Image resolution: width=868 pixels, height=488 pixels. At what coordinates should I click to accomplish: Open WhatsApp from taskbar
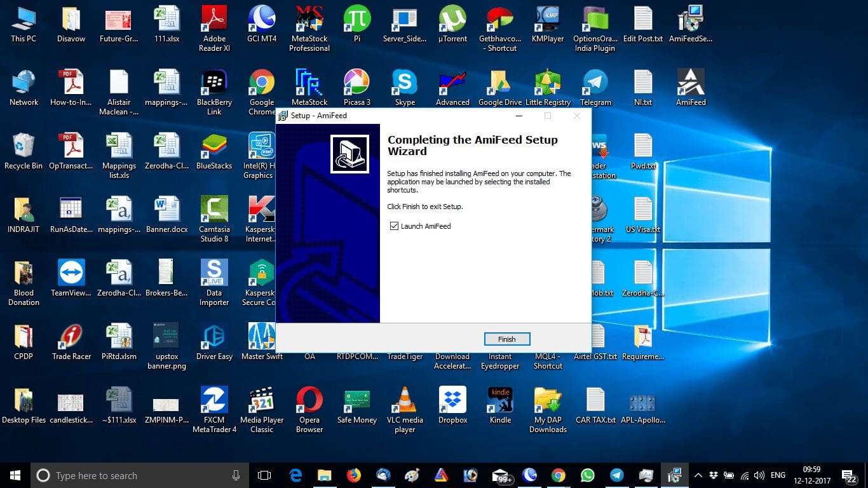tap(588, 475)
